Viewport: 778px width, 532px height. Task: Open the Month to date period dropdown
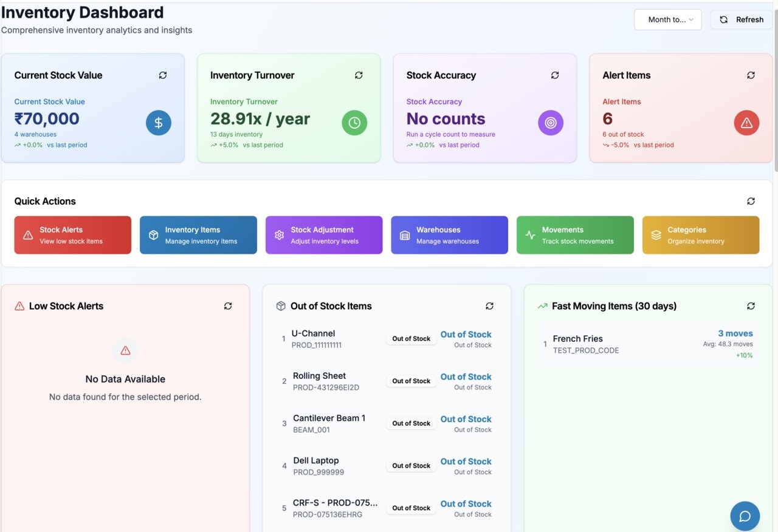tap(668, 19)
